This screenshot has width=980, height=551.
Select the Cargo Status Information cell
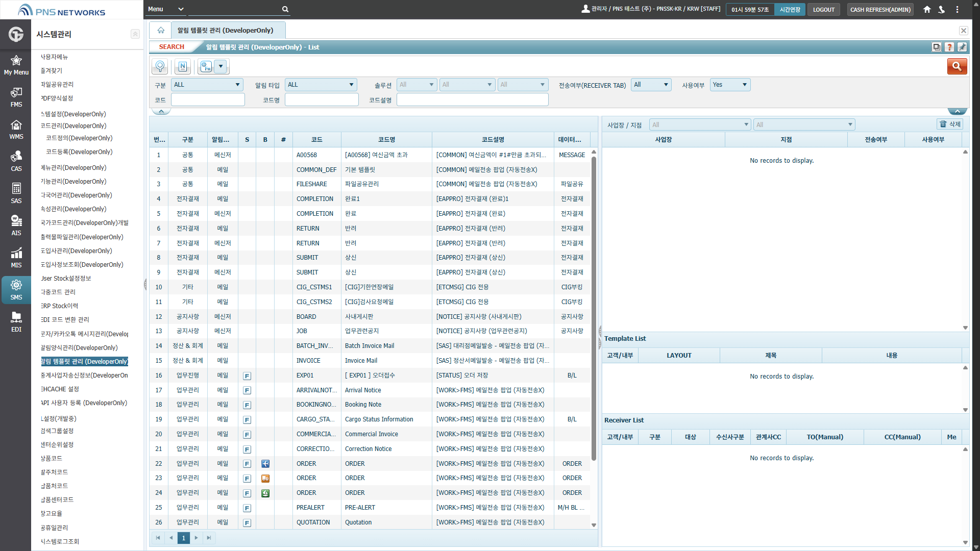coord(386,419)
